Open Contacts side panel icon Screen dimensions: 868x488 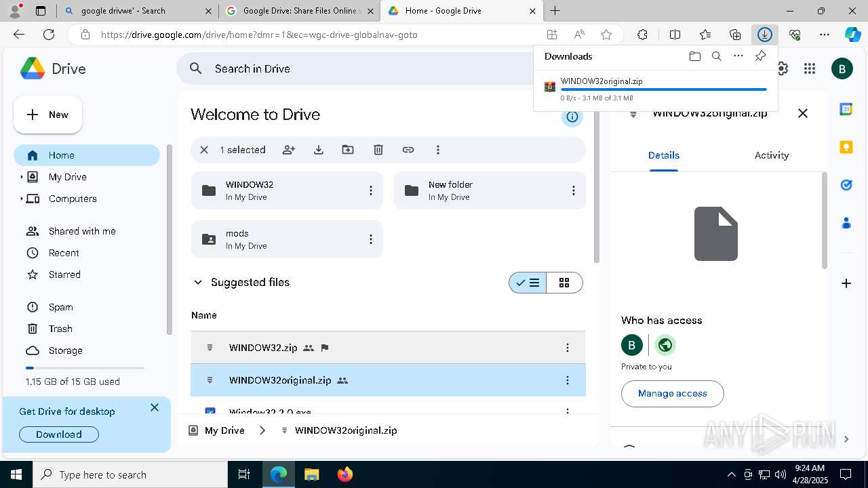click(x=846, y=222)
